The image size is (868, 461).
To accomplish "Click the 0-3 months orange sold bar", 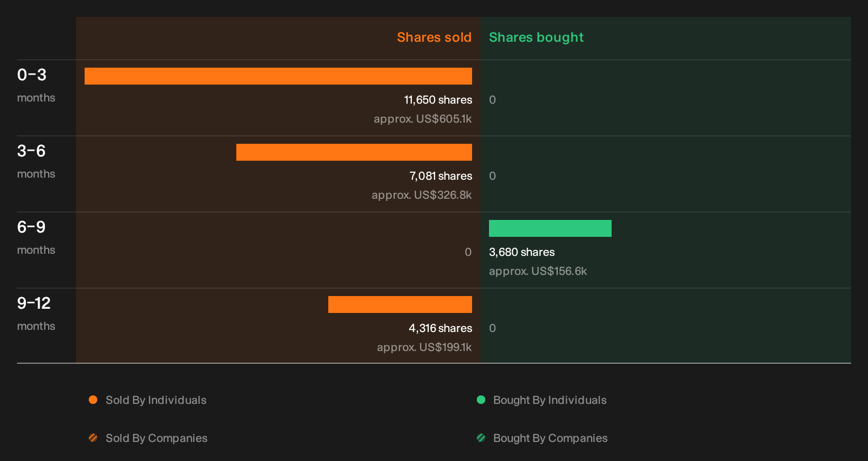I will tap(278, 76).
